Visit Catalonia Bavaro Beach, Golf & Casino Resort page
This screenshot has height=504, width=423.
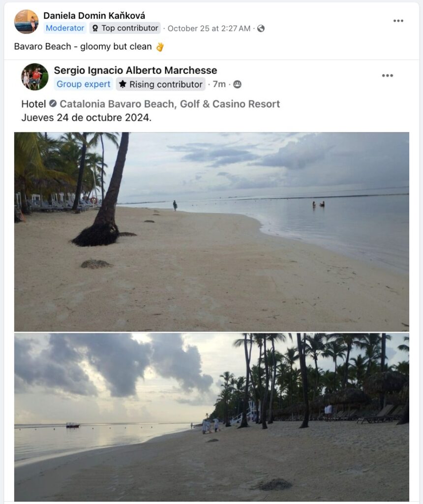(x=170, y=104)
